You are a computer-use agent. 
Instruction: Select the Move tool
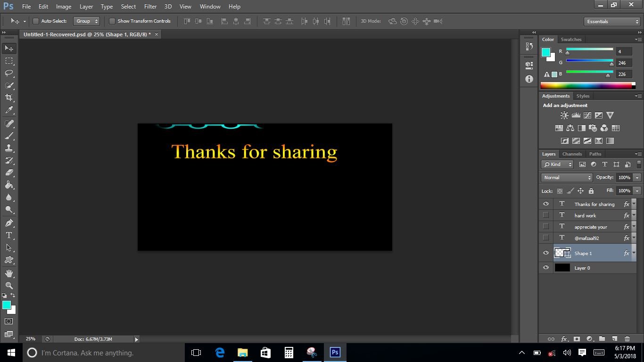pyautogui.click(x=9, y=48)
